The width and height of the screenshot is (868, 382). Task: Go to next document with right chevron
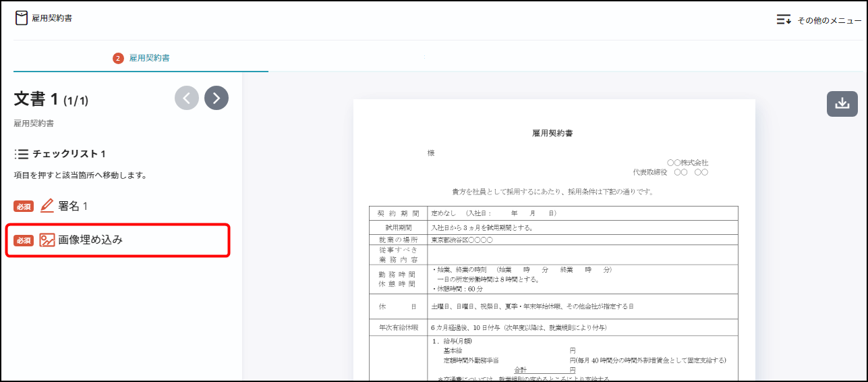(x=216, y=98)
